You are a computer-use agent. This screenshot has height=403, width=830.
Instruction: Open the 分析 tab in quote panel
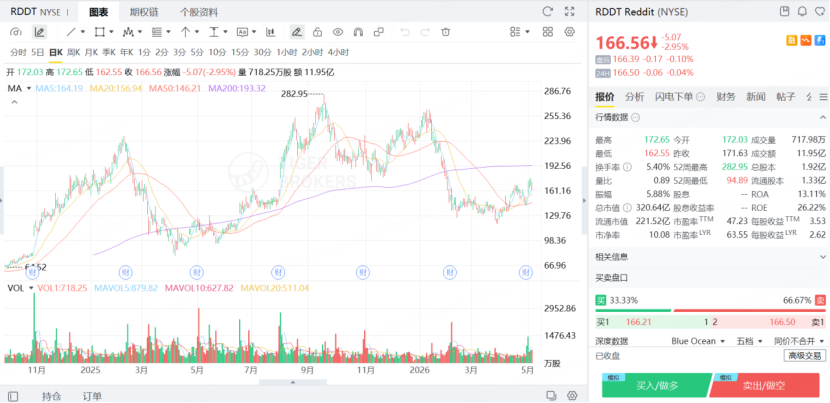point(635,96)
